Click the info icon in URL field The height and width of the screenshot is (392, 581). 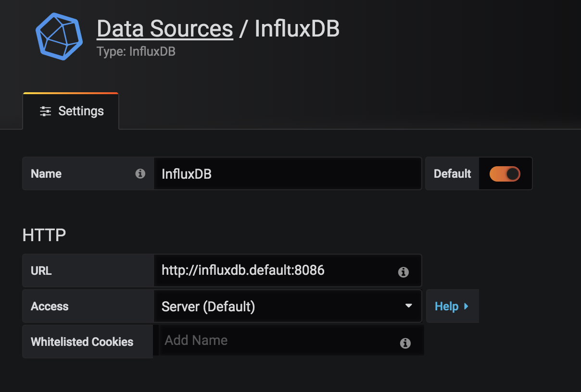tap(403, 272)
